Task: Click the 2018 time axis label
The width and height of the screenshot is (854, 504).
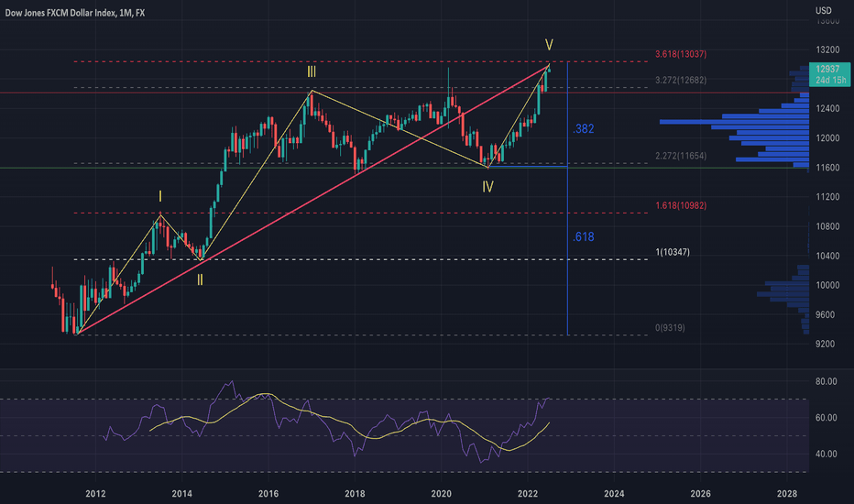Action: (355, 494)
